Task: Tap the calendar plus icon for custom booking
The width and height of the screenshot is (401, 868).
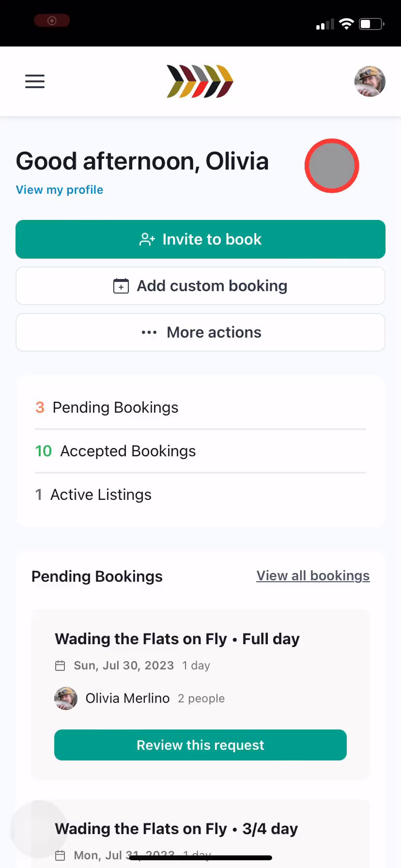Action: [x=121, y=286]
